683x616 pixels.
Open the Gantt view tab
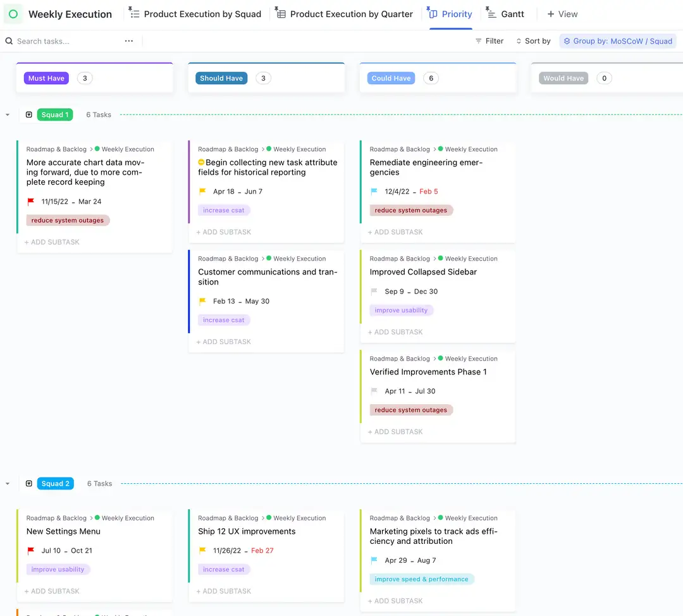click(505, 14)
